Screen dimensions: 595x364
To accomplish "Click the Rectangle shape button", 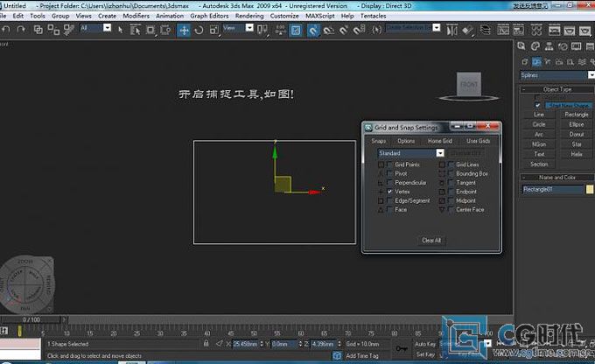I will pos(577,115).
